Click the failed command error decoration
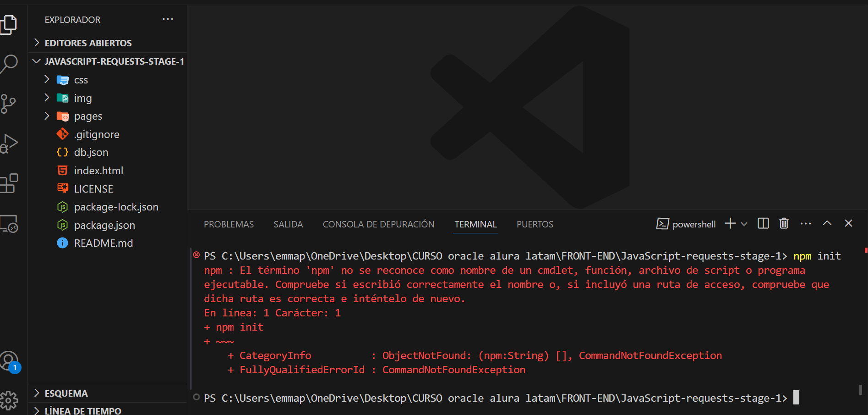The width and height of the screenshot is (868, 415). [197, 255]
